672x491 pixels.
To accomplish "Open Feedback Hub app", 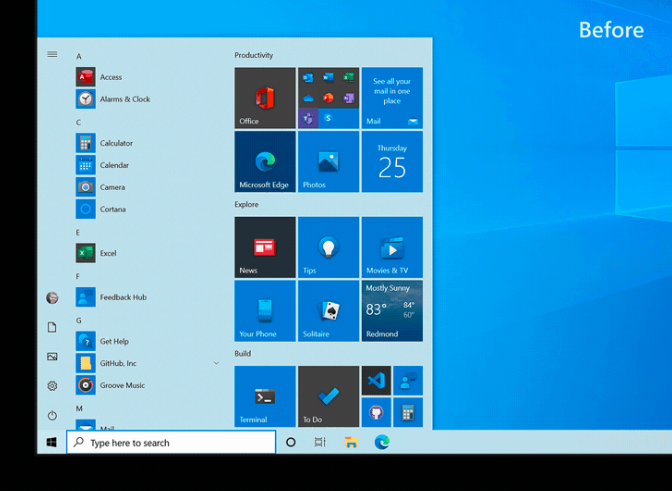I will (x=148, y=297).
